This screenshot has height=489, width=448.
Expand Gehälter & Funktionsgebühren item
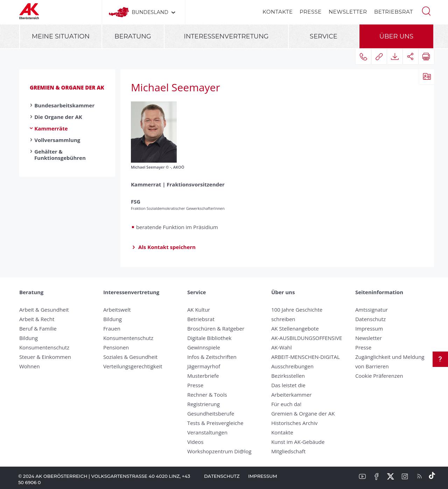[60, 155]
